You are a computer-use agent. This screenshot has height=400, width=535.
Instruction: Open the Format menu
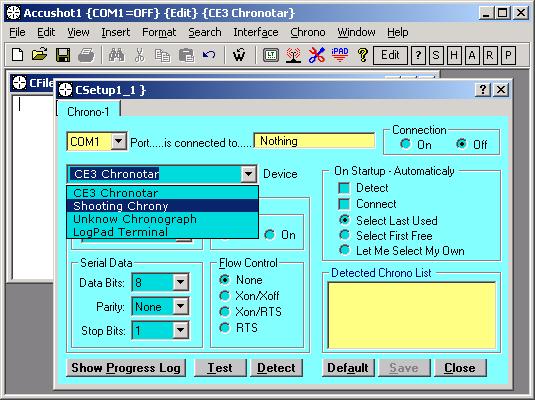159,32
